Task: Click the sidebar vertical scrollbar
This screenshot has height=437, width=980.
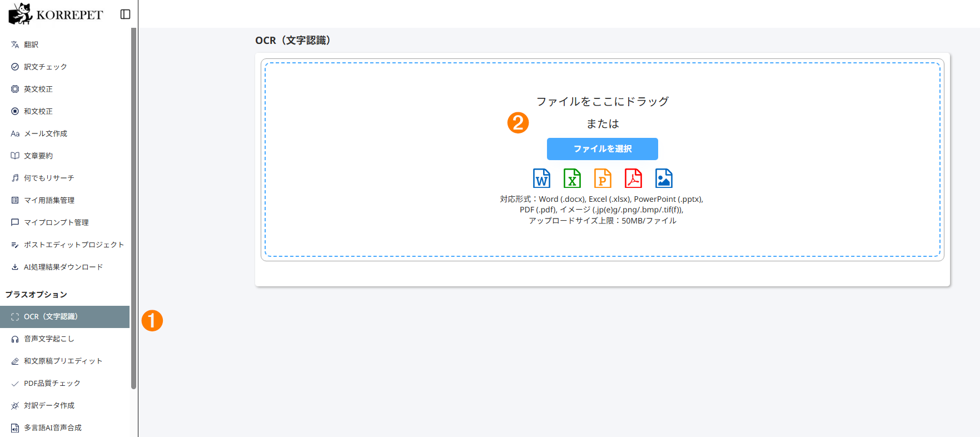Action: tap(133, 208)
